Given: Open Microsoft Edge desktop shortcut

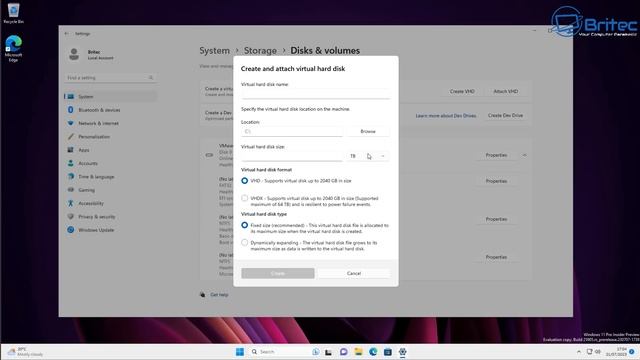Looking at the screenshot, I should (13, 48).
